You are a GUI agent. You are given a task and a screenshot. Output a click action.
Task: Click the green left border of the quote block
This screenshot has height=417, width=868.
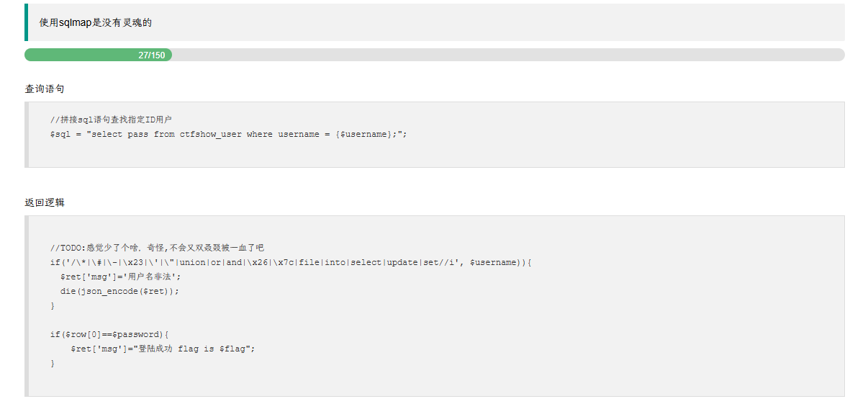26,22
